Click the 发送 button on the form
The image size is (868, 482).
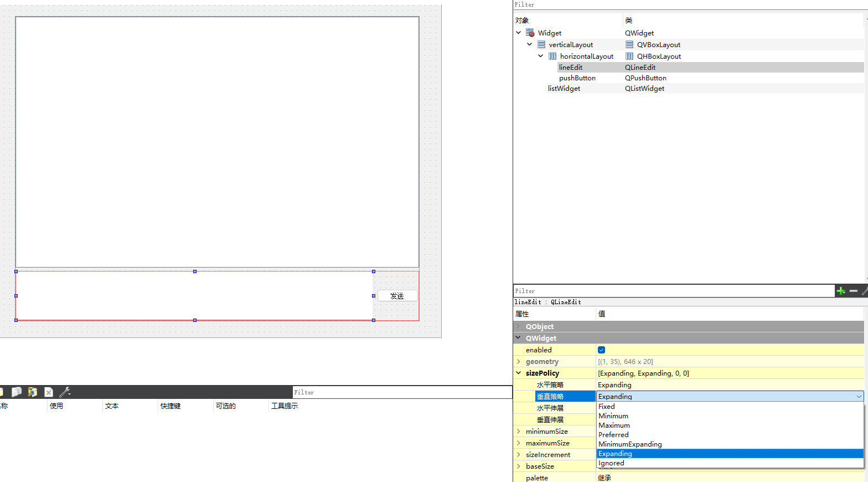pyautogui.click(x=397, y=296)
